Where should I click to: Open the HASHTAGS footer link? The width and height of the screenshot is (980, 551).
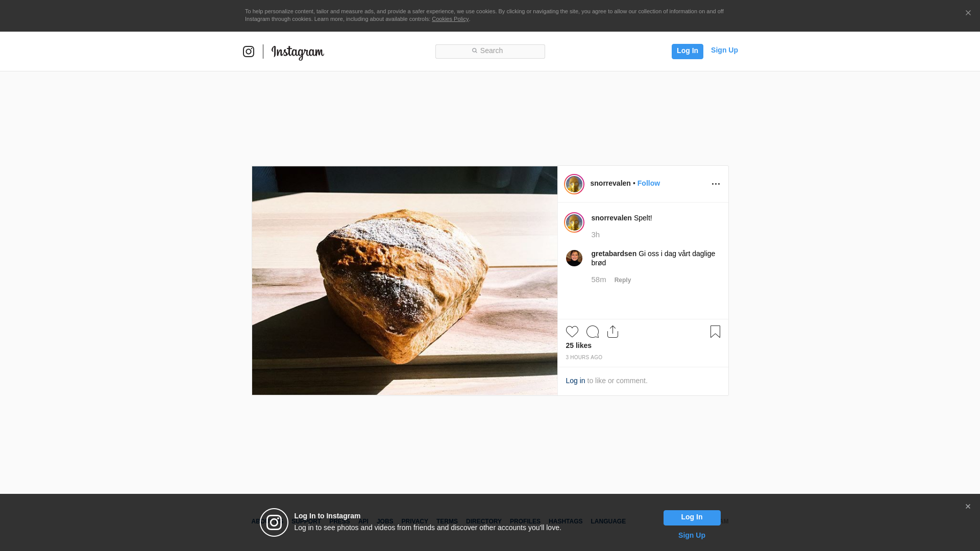coord(566,521)
